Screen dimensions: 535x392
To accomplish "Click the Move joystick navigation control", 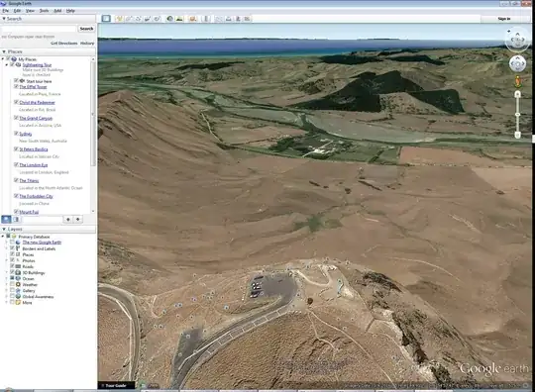I will pos(517,63).
